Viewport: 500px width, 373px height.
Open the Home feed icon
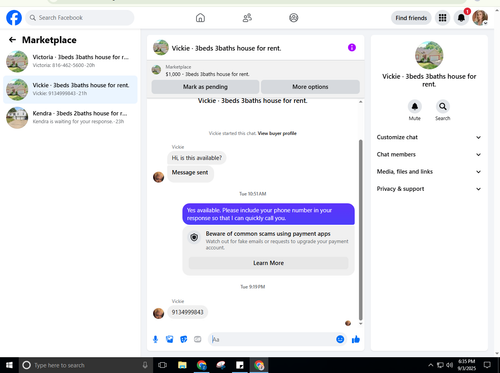click(x=200, y=18)
